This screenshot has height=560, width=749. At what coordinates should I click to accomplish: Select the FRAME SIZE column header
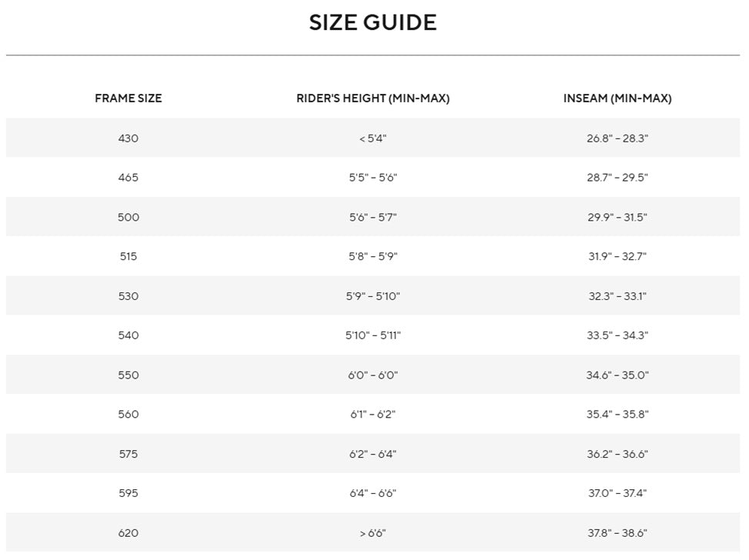point(128,98)
